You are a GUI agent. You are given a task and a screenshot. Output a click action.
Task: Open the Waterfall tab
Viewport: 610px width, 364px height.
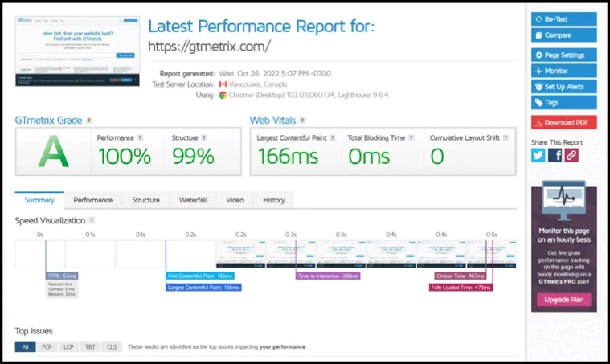[x=193, y=200]
